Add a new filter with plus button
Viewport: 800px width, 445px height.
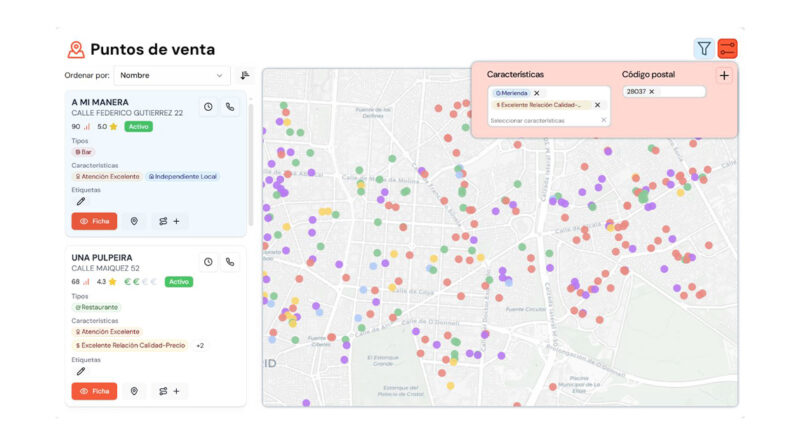point(724,76)
